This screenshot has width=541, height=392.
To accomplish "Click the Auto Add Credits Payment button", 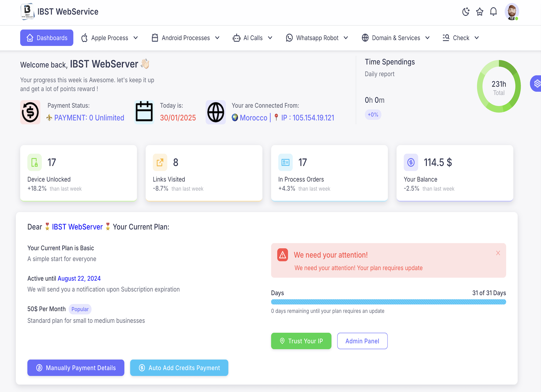I will (x=179, y=368).
